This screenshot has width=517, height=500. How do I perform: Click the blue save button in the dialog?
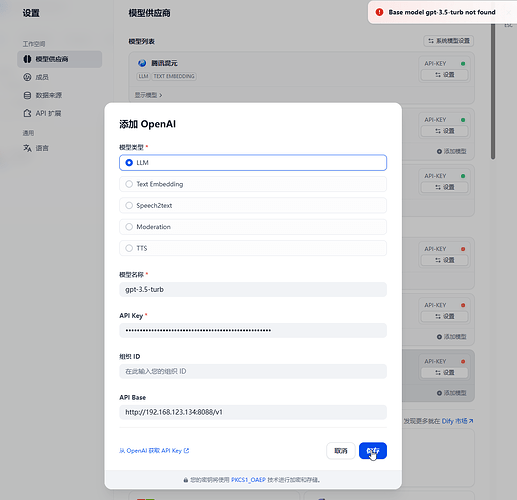click(373, 451)
